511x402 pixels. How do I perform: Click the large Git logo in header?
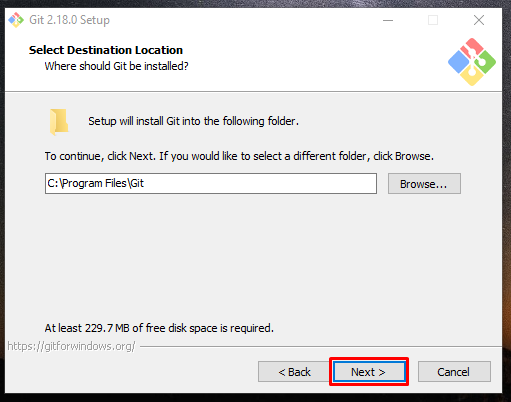click(x=472, y=62)
